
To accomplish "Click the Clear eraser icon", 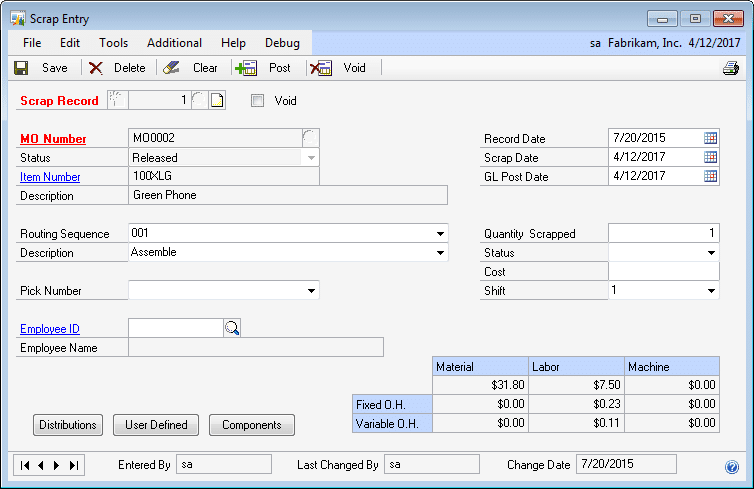I will coord(172,68).
